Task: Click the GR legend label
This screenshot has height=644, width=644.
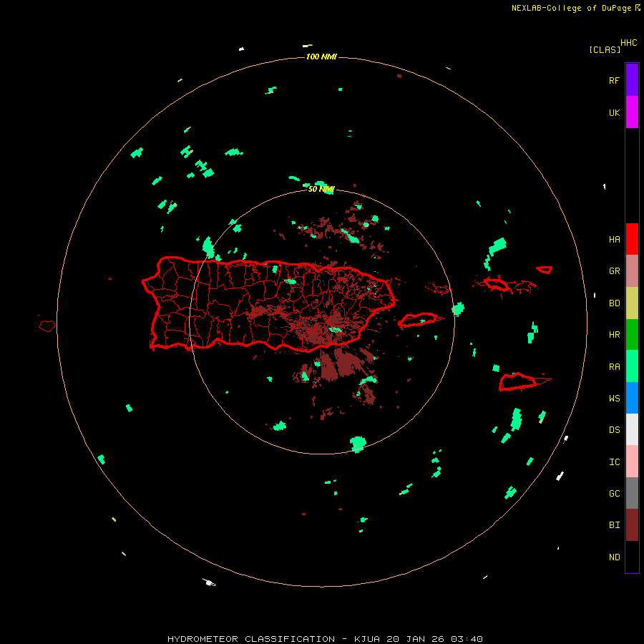Action: pyautogui.click(x=614, y=271)
